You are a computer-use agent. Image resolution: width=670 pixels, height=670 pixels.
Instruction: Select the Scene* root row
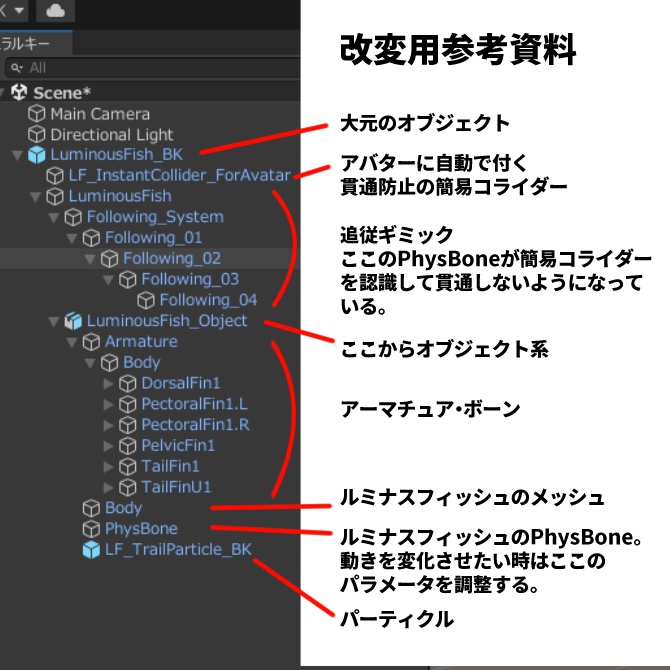click(x=150, y=92)
